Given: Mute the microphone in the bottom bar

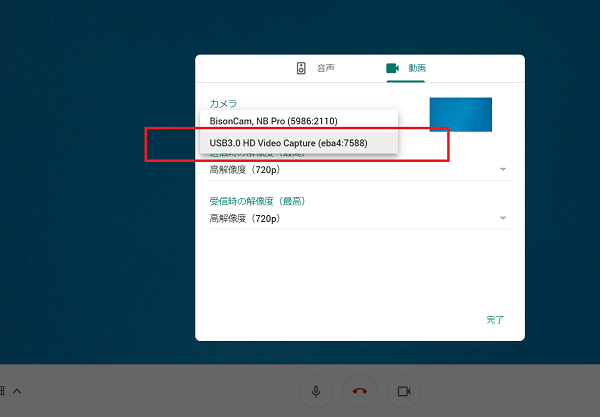Looking at the screenshot, I should [316, 390].
